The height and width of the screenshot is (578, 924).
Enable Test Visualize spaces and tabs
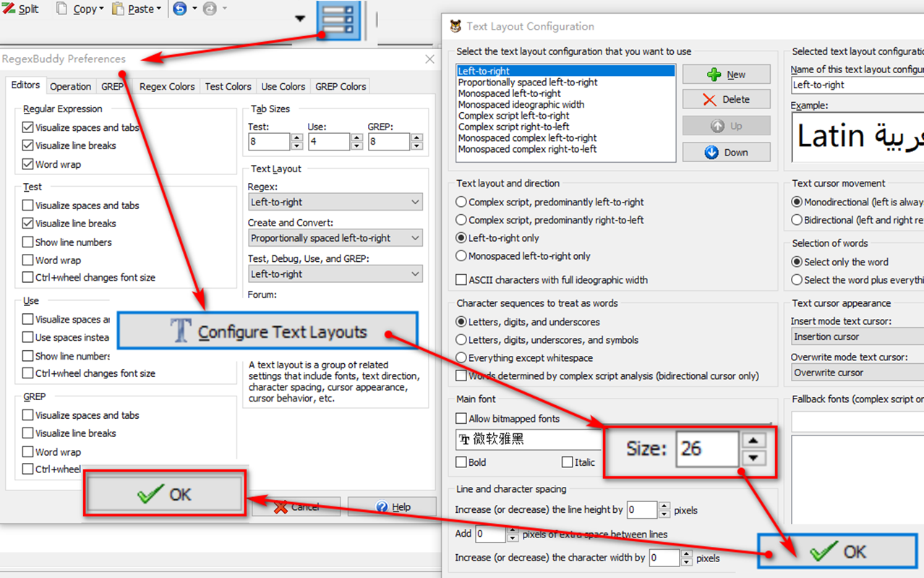tap(27, 205)
